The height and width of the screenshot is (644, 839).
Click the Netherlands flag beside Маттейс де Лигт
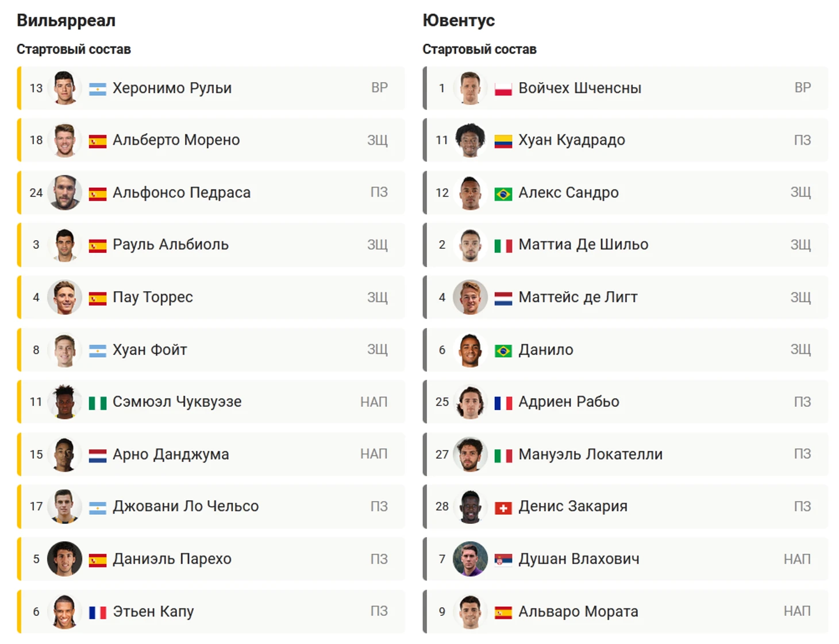point(503,298)
